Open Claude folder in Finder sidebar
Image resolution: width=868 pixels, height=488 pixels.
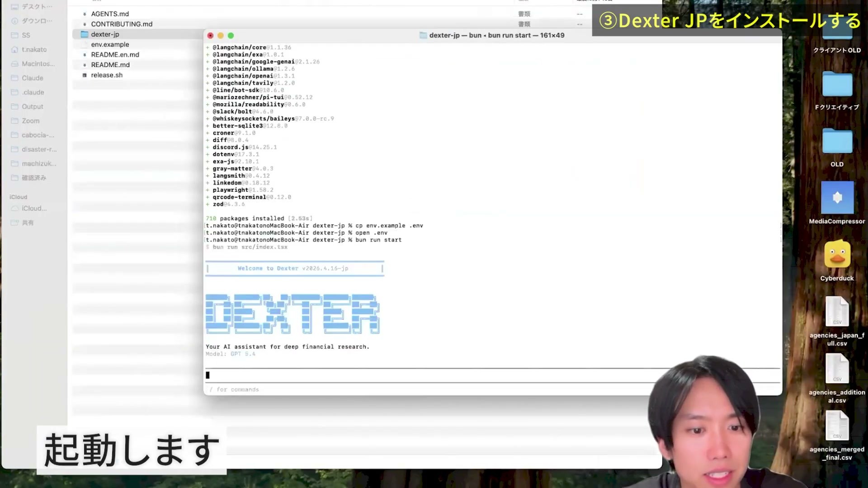coord(33,78)
